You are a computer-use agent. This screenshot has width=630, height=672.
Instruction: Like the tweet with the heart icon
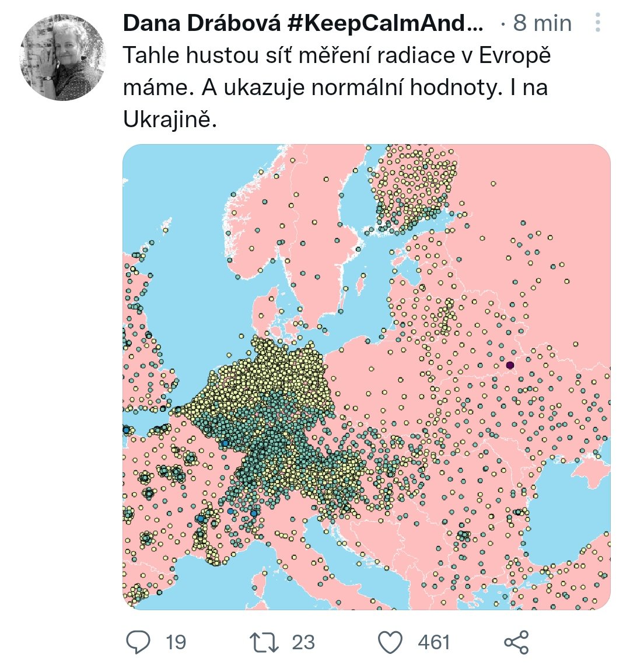(390, 642)
